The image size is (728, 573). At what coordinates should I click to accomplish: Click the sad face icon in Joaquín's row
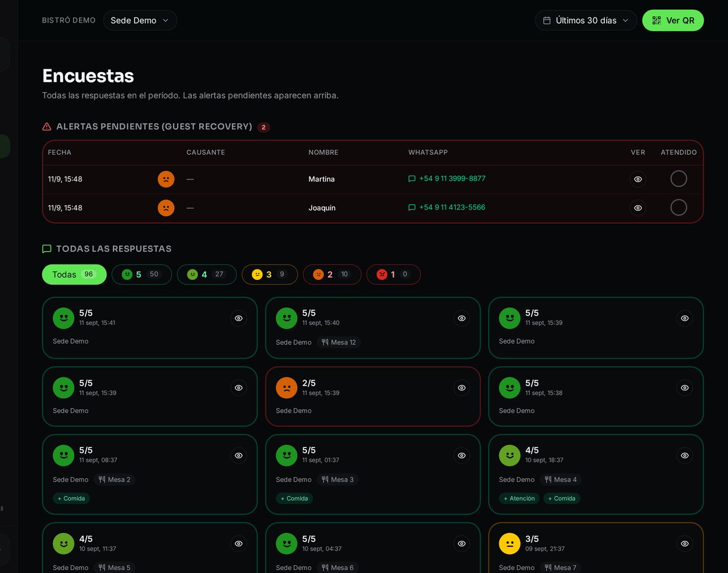166,208
